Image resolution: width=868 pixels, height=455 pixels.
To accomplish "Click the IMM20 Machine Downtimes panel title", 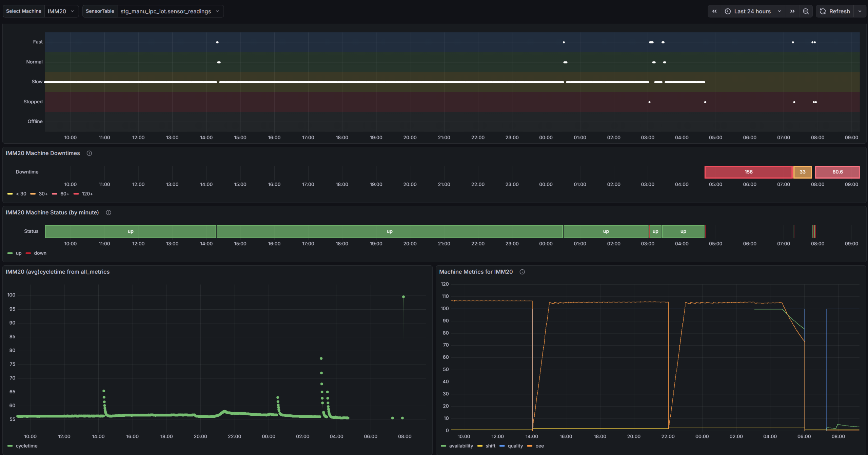I will [43, 153].
